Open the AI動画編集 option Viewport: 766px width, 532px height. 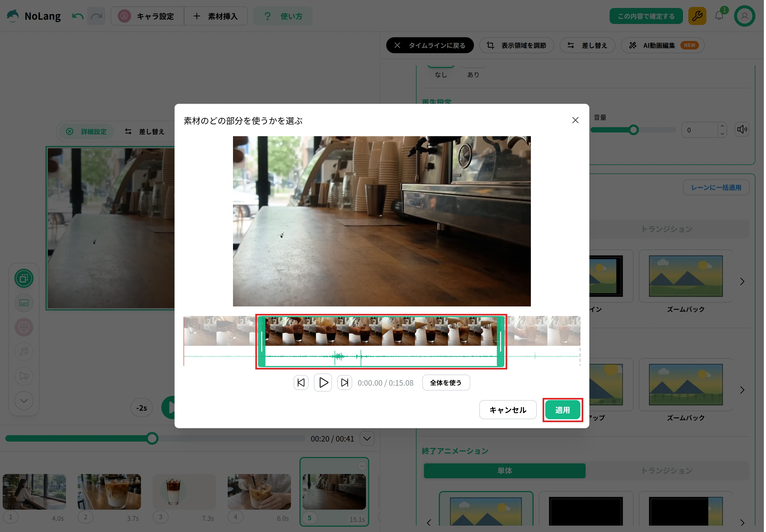(663, 45)
